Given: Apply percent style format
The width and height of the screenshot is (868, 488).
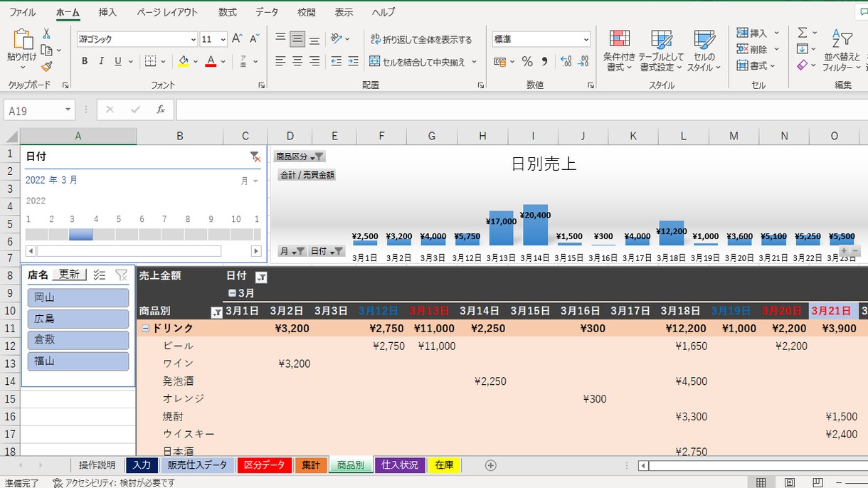Looking at the screenshot, I should click(527, 62).
